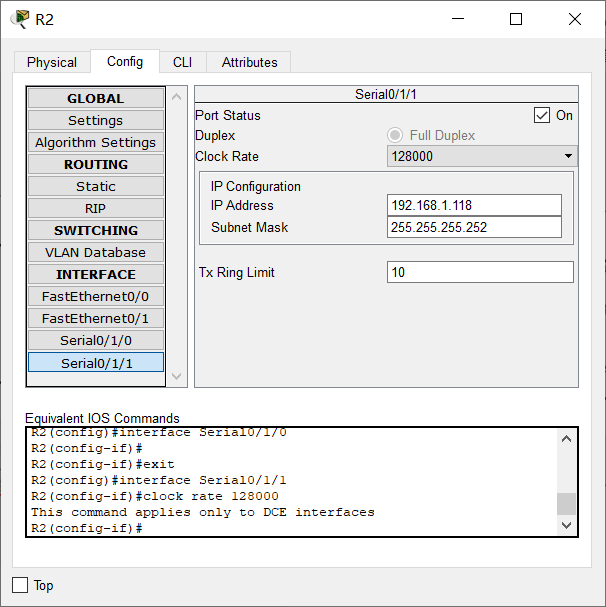Viewport: 606px width, 607px height.
Task: Open the Clock Rate dropdown
Action: click(x=482, y=156)
